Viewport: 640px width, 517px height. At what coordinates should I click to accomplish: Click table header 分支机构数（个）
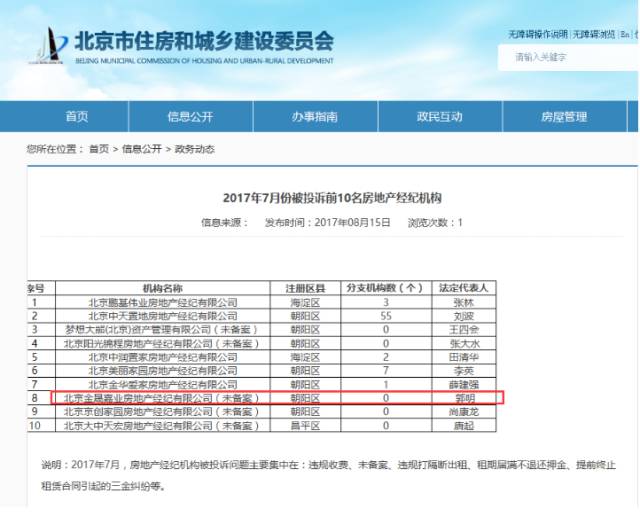pos(386,288)
